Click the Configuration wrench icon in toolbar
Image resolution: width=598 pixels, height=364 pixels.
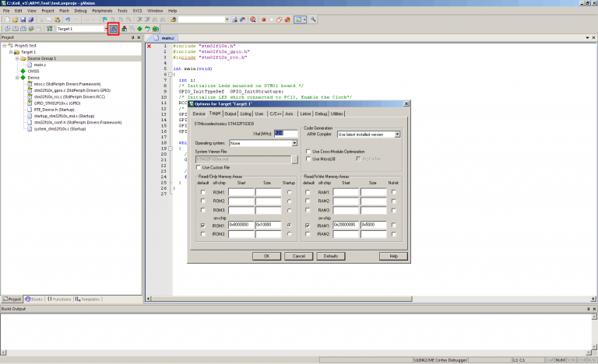[312, 19]
